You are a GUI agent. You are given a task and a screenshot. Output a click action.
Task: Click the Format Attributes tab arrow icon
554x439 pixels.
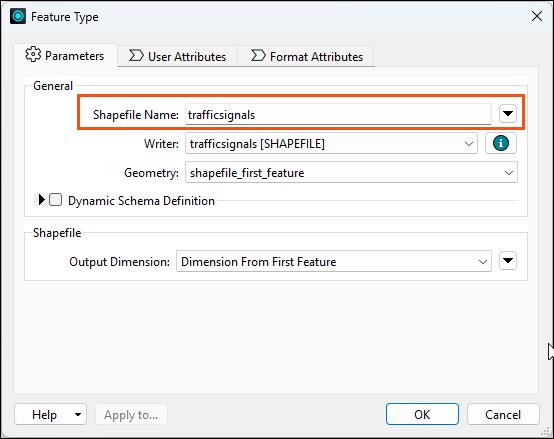click(258, 56)
